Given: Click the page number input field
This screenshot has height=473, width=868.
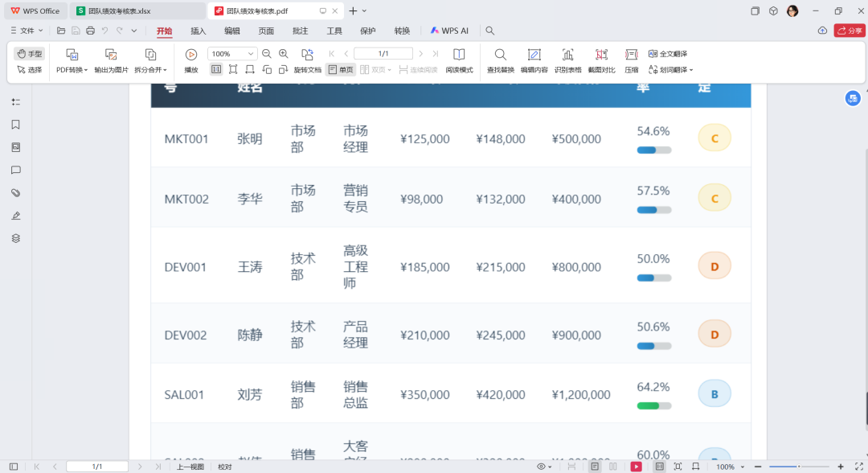Looking at the screenshot, I should click(x=383, y=53).
